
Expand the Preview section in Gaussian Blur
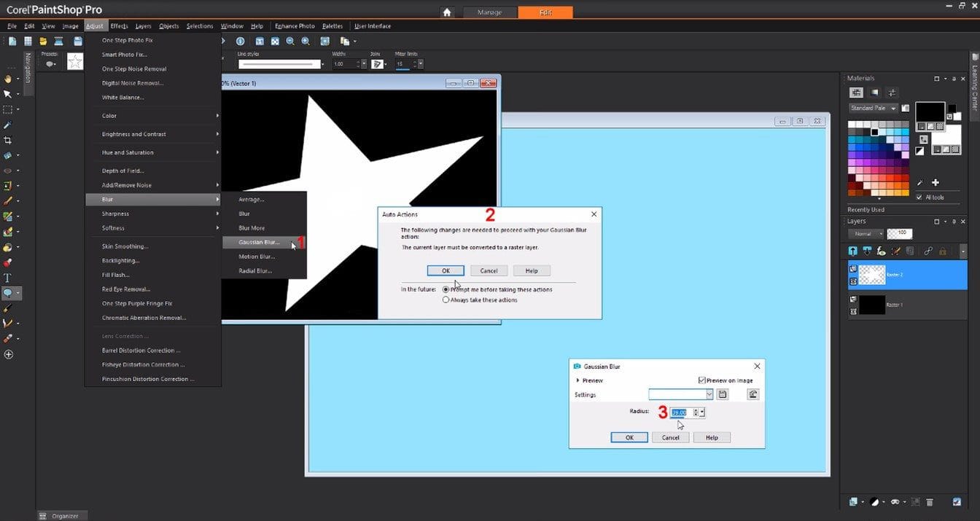coord(578,380)
